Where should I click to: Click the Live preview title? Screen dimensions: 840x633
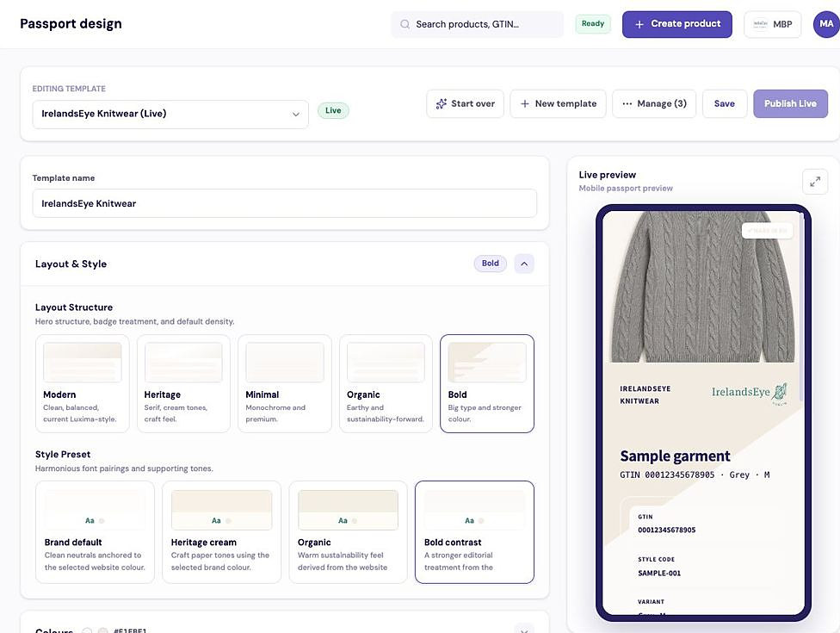(x=607, y=175)
